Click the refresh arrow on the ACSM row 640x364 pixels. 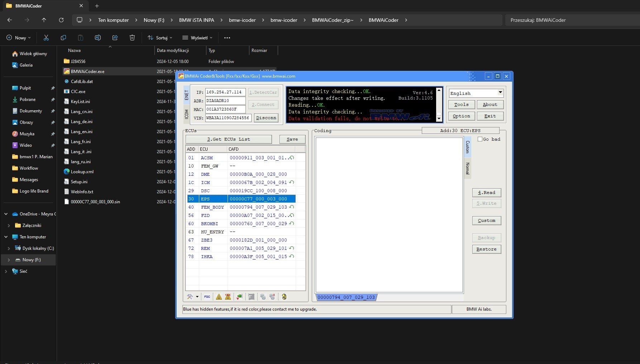coord(292,157)
